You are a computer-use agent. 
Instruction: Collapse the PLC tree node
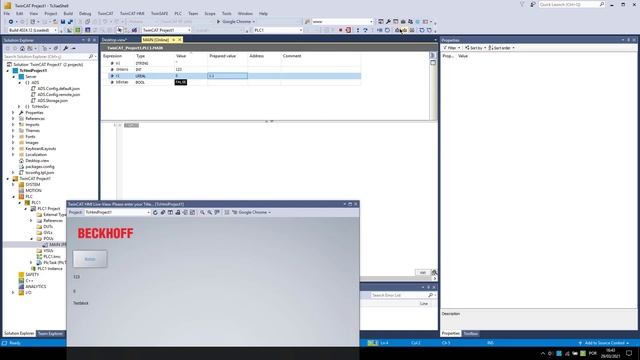pyautogui.click(x=13, y=197)
